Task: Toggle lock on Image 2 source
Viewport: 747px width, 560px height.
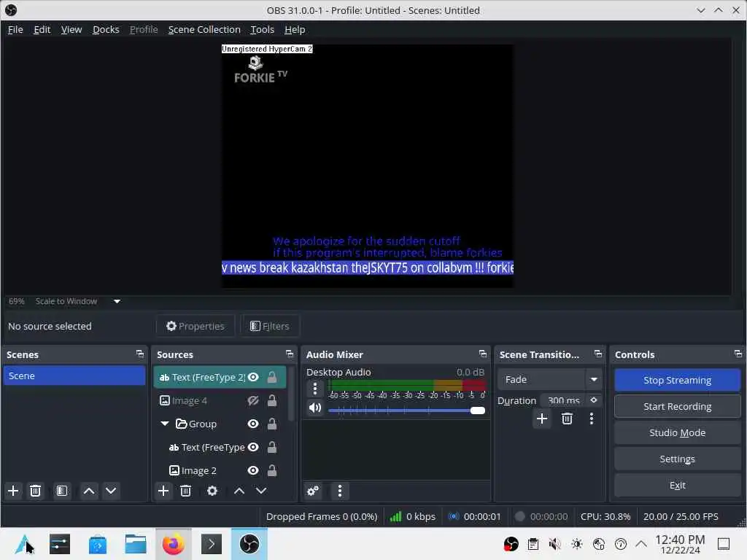Action: [x=272, y=470]
